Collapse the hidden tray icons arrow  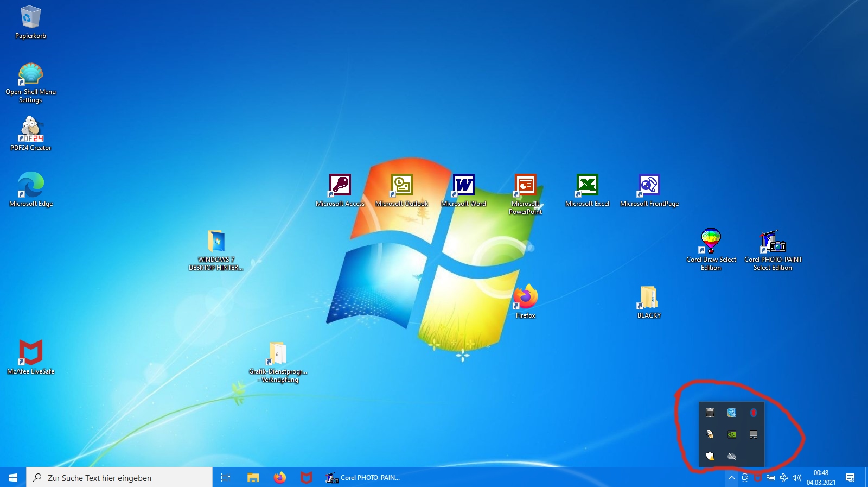732,478
